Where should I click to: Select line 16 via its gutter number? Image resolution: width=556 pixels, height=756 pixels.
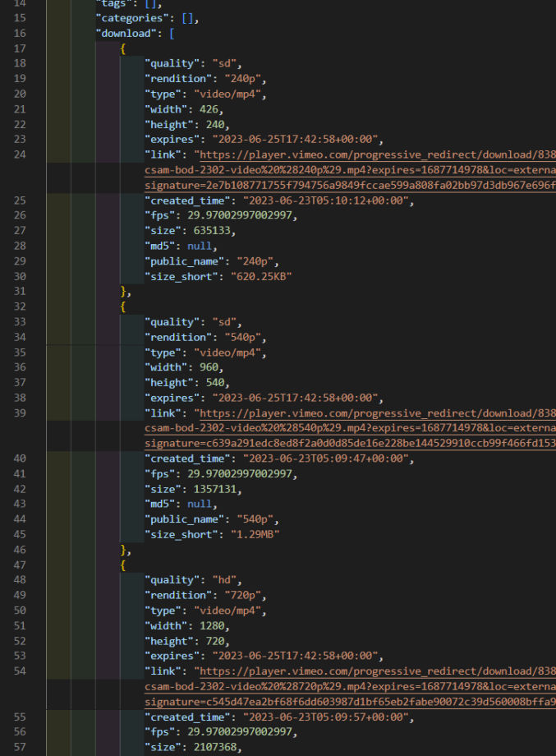tap(20, 33)
